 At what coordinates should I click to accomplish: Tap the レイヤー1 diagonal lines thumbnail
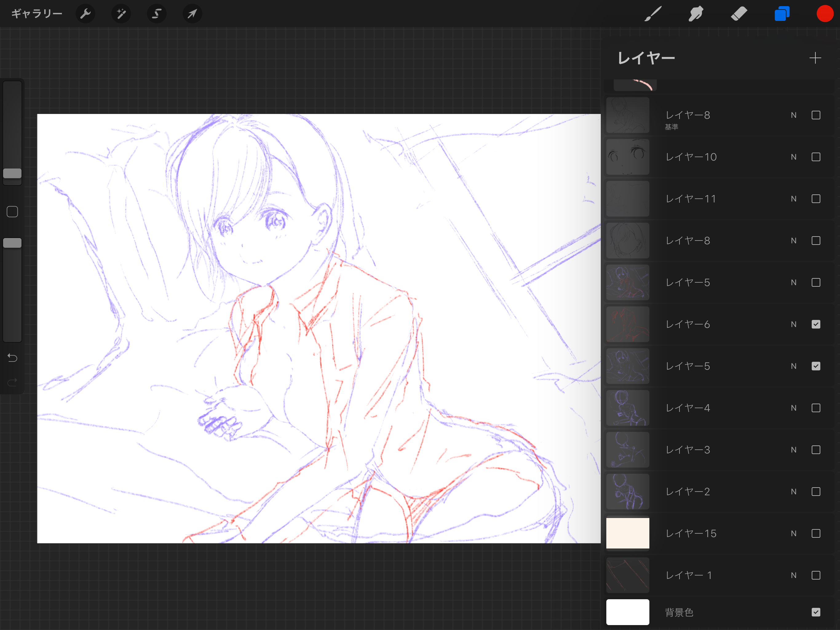(627, 575)
